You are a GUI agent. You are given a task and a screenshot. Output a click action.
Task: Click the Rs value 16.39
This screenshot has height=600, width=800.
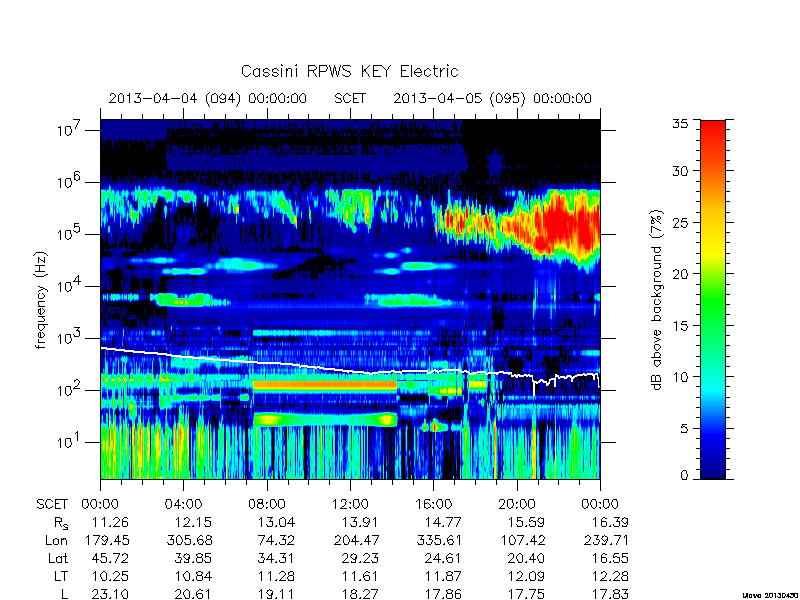610,523
